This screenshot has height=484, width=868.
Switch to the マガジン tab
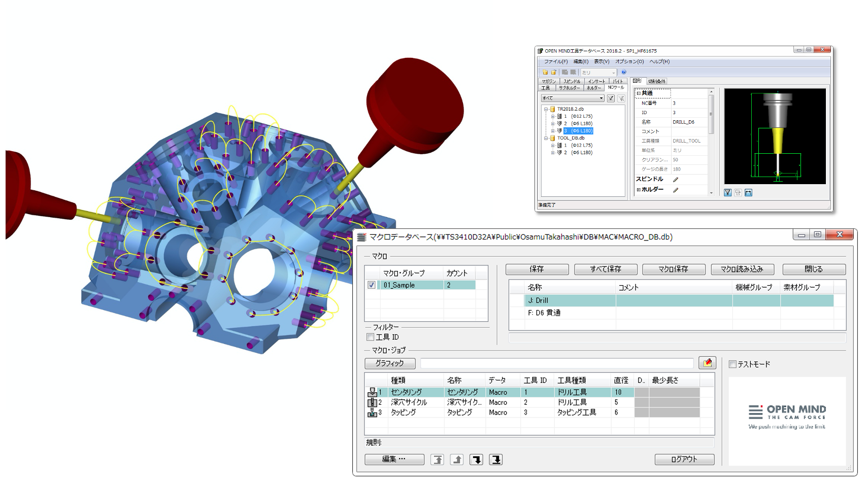tap(548, 81)
